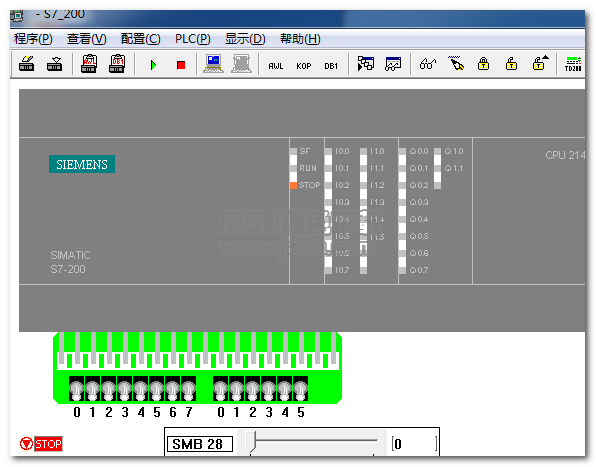Viewport: 596px width, 467px height.
Task: Click the RUN LED on the CPU
Action: coord(293,168)
